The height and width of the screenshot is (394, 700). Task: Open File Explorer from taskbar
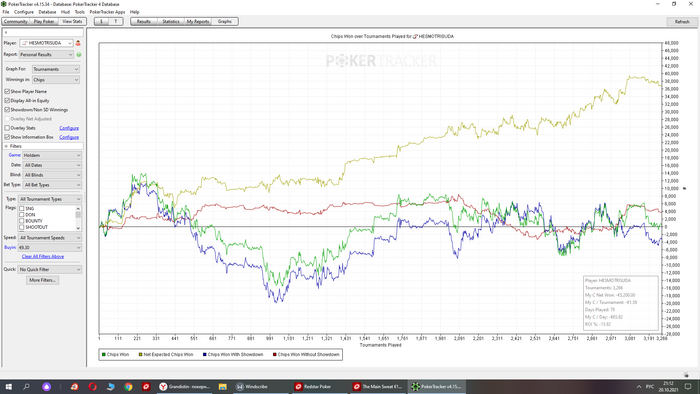point(223,386)
